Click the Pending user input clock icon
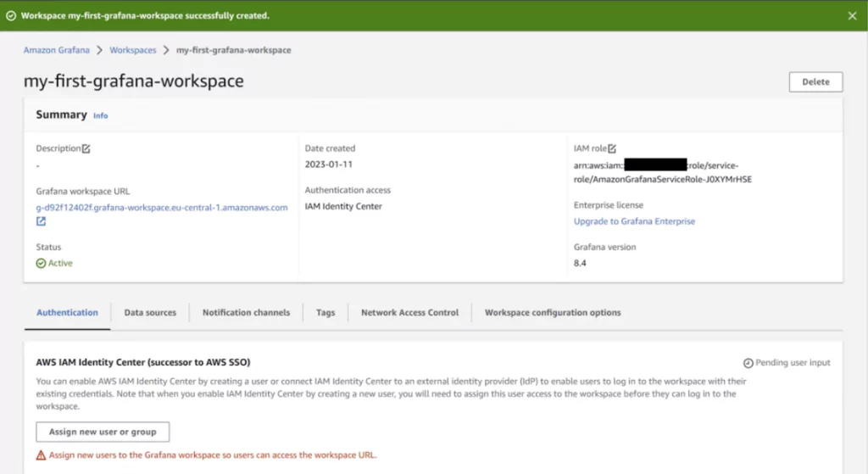Screen dimensions: 868x474 coord(748,363)
